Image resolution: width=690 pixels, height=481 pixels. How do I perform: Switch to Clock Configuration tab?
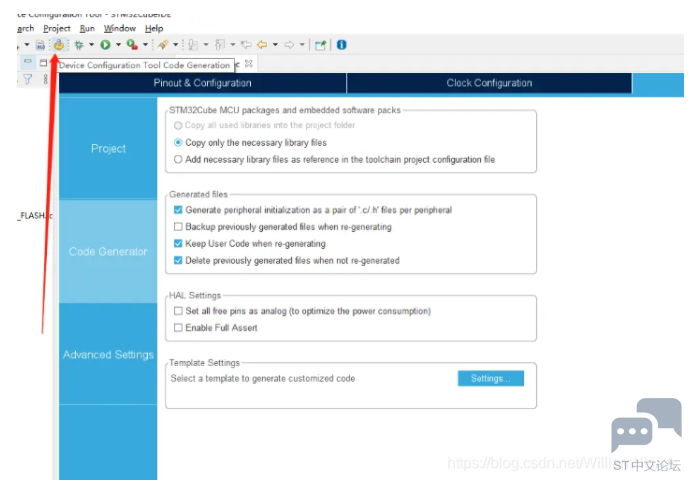(x=489, y=83)
